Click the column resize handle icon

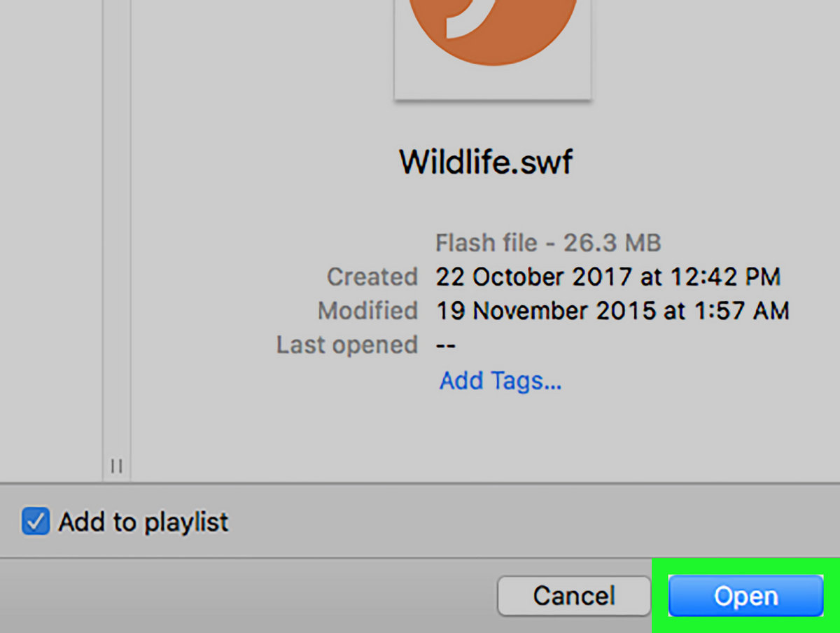(117, 466)
